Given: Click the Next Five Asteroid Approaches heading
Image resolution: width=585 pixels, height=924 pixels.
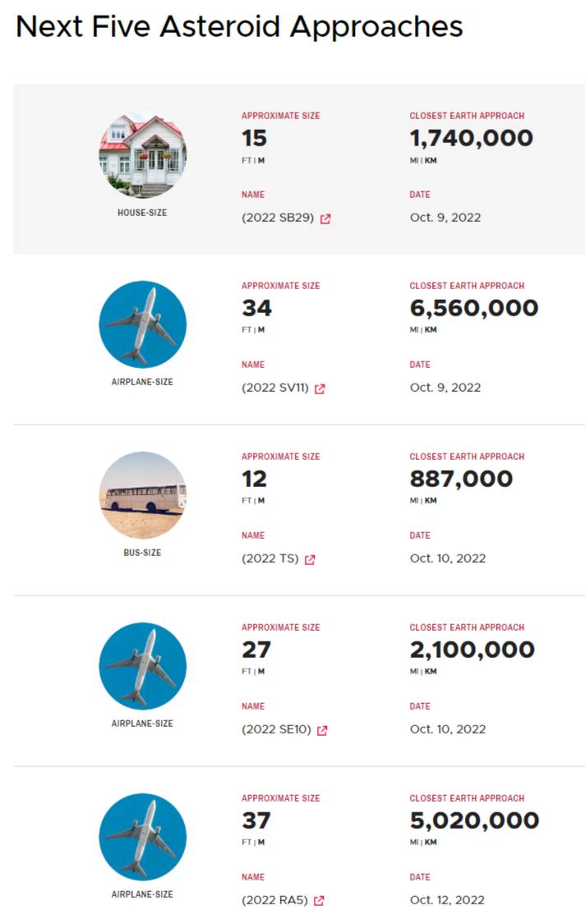Looking at the screenshot, I should (x=239, y=27).
